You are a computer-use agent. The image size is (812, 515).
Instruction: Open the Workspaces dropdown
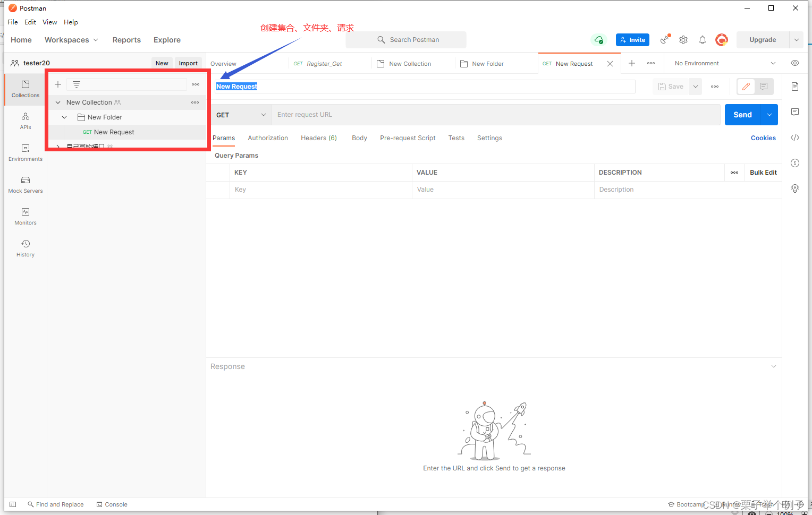[71, 40]
